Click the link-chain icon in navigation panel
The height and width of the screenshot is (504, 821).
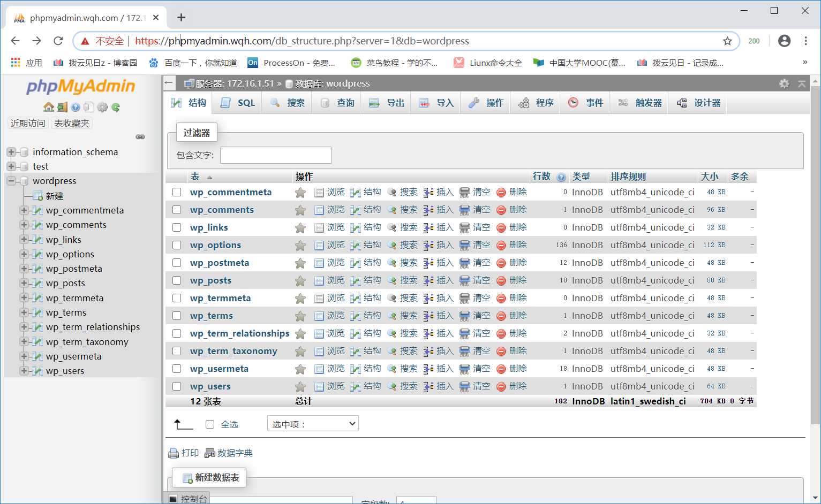140,137
